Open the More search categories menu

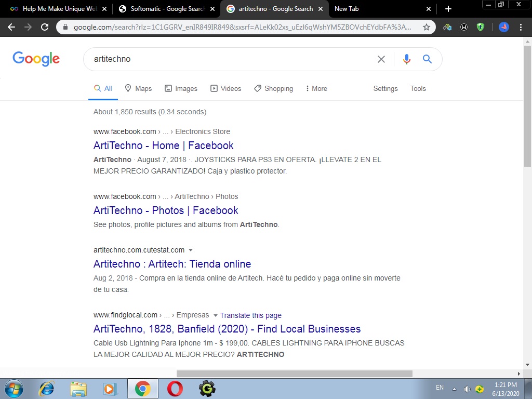316,88
